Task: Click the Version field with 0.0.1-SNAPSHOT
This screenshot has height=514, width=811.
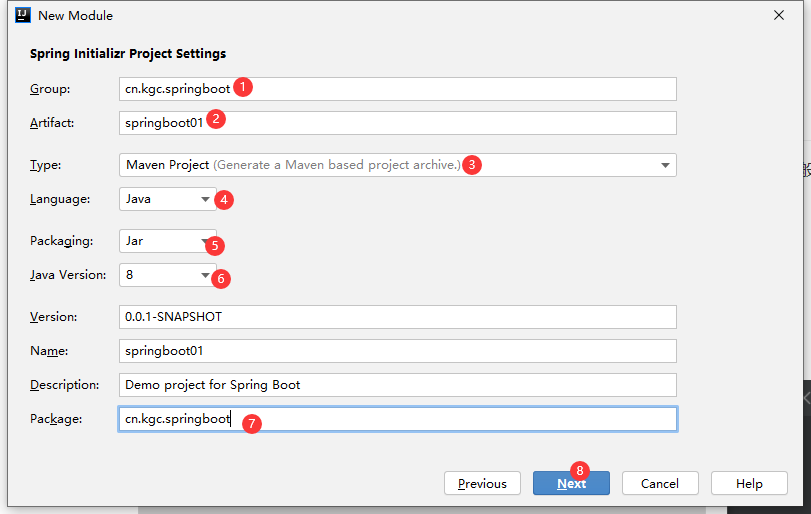Action: [398, 317]
